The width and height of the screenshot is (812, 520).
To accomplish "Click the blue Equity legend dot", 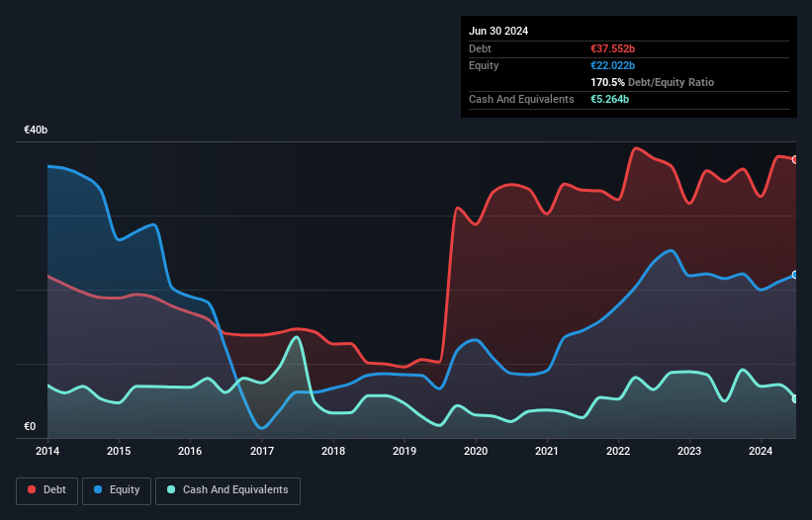I will pyautogui.click(x=98, y=489).
